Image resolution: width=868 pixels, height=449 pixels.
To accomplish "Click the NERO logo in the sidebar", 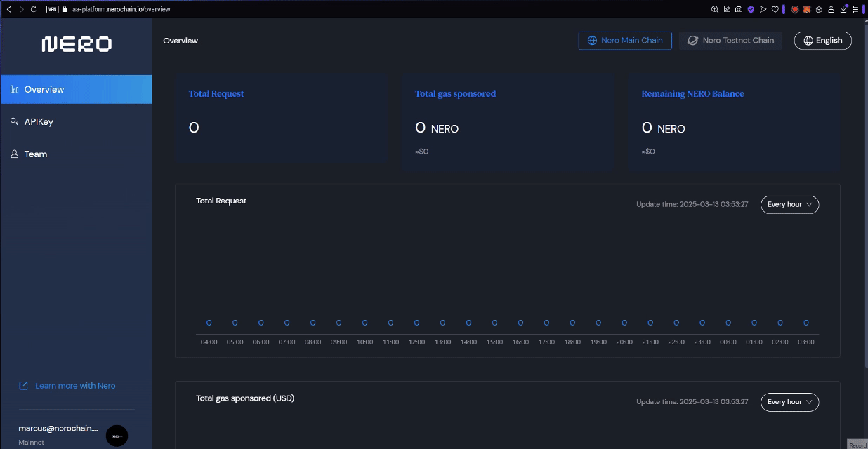I will click(76, 44).
